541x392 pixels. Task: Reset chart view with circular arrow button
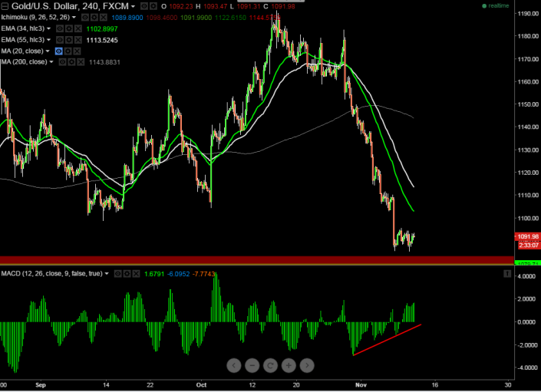[x=270, y=365]
